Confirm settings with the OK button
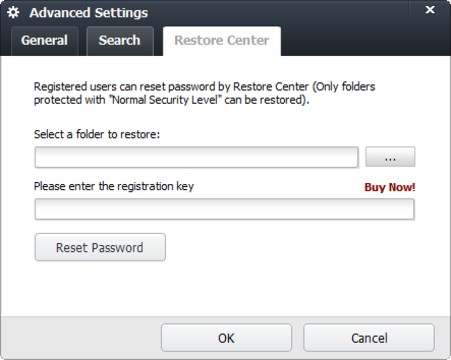This screenshot has width=451, height=360. click(226, 338)
